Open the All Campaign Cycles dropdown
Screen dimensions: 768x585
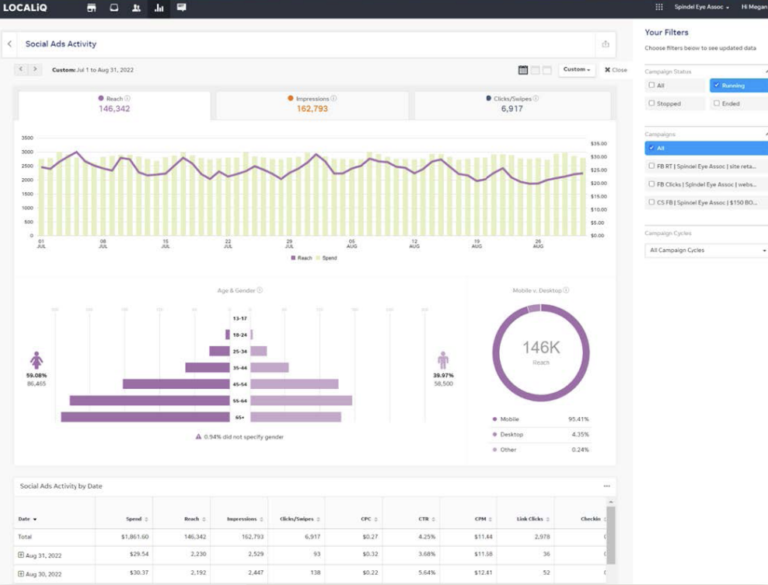tap(706, 250)
